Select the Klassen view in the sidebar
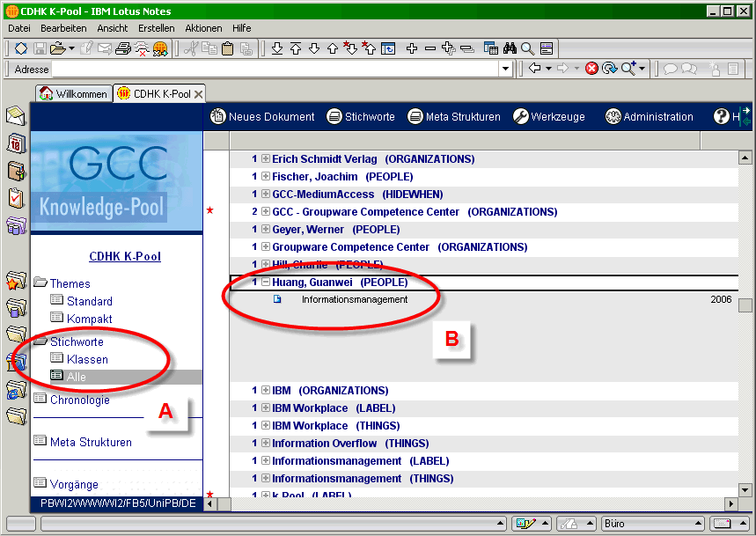 (x=87, y=360)
